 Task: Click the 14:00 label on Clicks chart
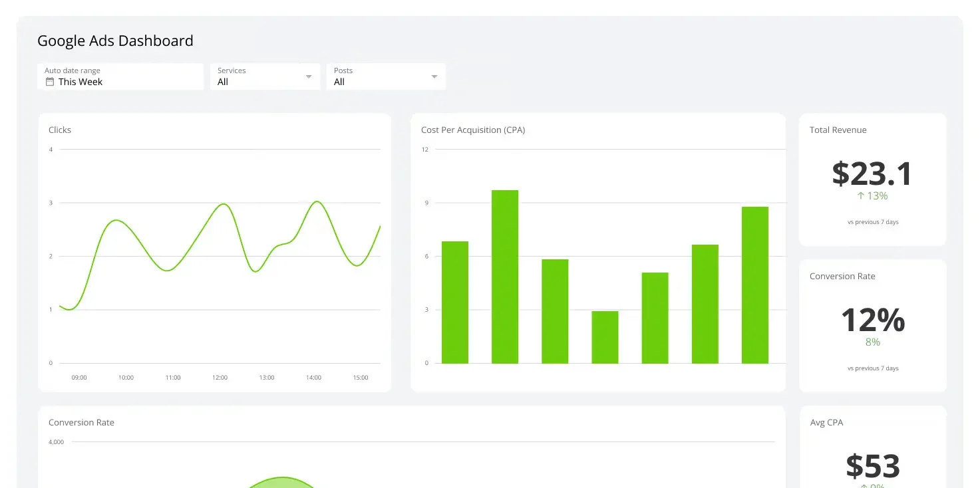(x=313, y=378)
